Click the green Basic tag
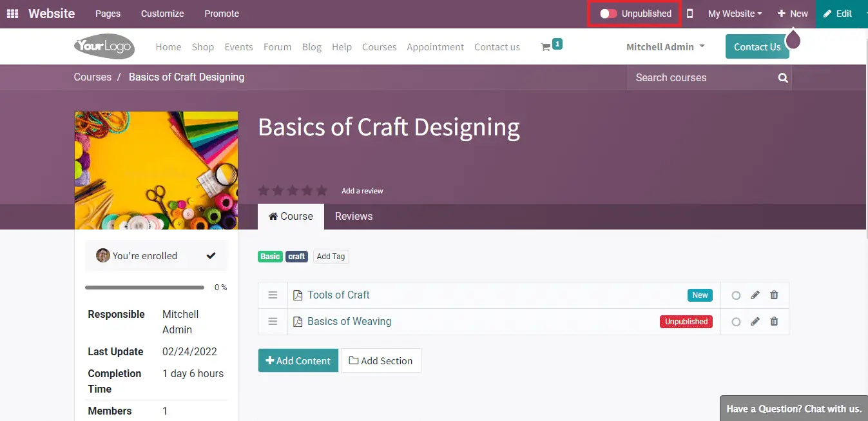Viewport: 868px width, 421px height. coord(270,257)
